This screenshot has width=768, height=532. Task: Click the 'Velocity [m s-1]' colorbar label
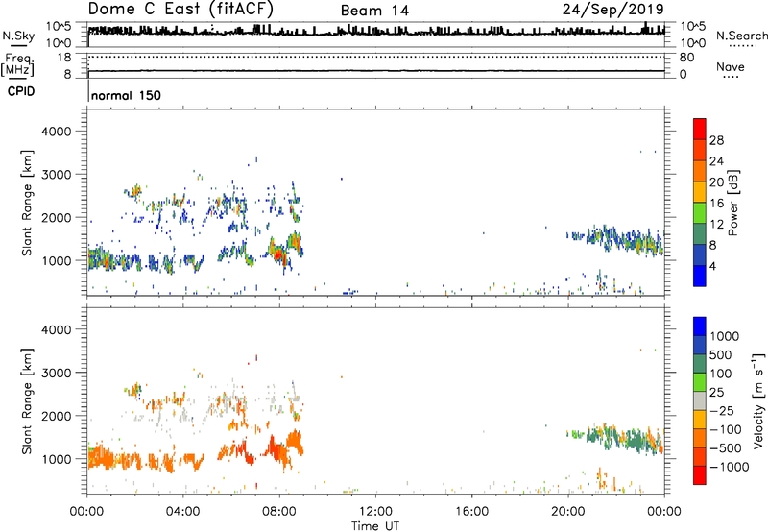(757, 400)
